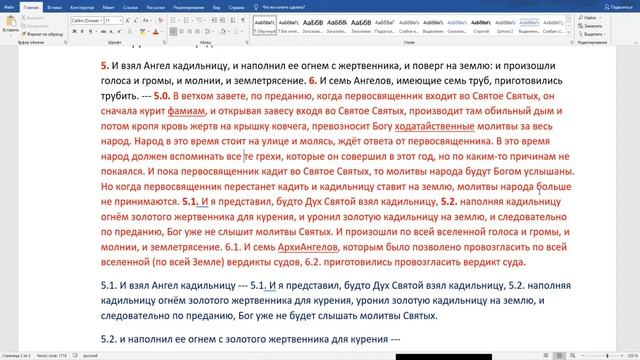Open the Clipboard pane launcher
Viewport: 640px width, 360px height.
coord(66,42)
